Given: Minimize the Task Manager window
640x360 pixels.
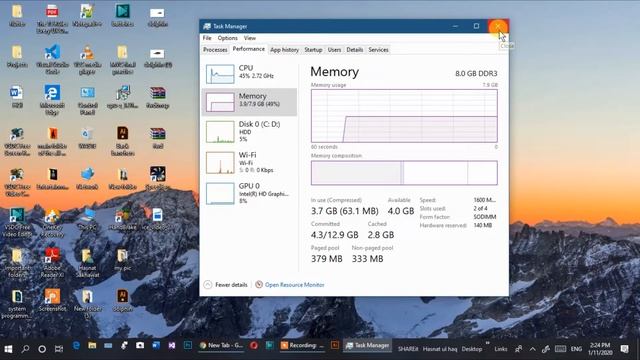Looking at the screenshot, I should click(455, 26).
